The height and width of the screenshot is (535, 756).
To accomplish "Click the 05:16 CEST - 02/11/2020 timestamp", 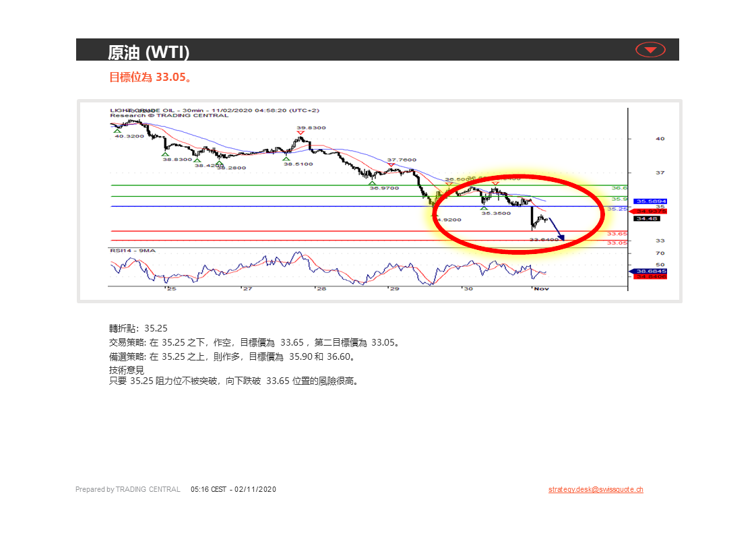I will tap(233, 489).
